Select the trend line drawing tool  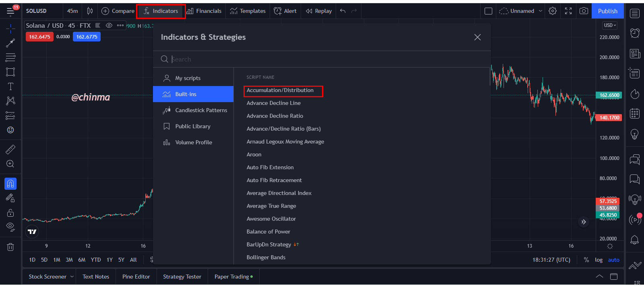10,43
